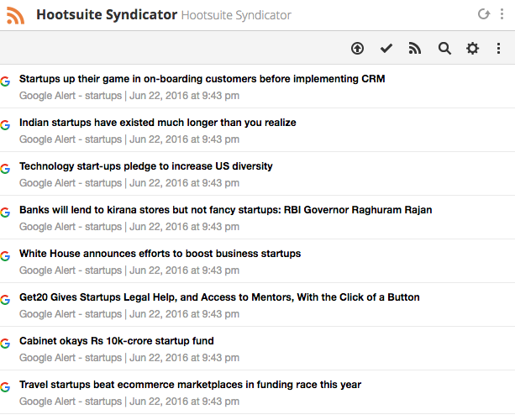The height and width of the screenshot is (420, 515).
Task: Open settings with the gear icon
Action: (x=473, y=49)
